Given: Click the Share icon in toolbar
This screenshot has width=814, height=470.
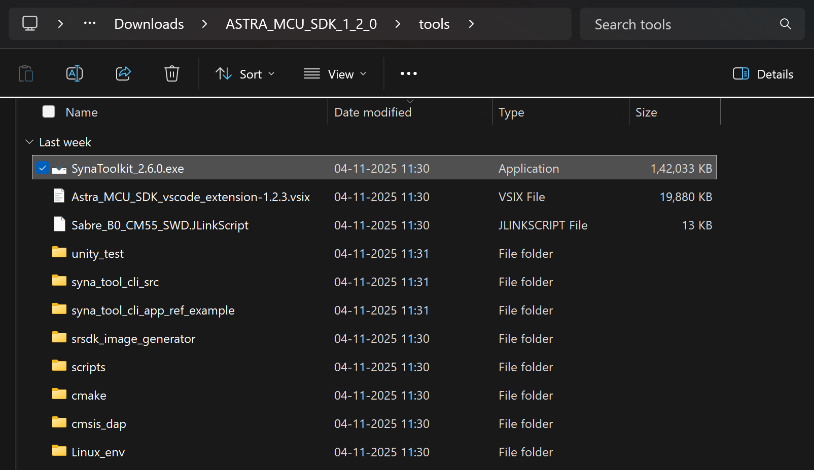Looking at the screenshot, I should [123, 73].
